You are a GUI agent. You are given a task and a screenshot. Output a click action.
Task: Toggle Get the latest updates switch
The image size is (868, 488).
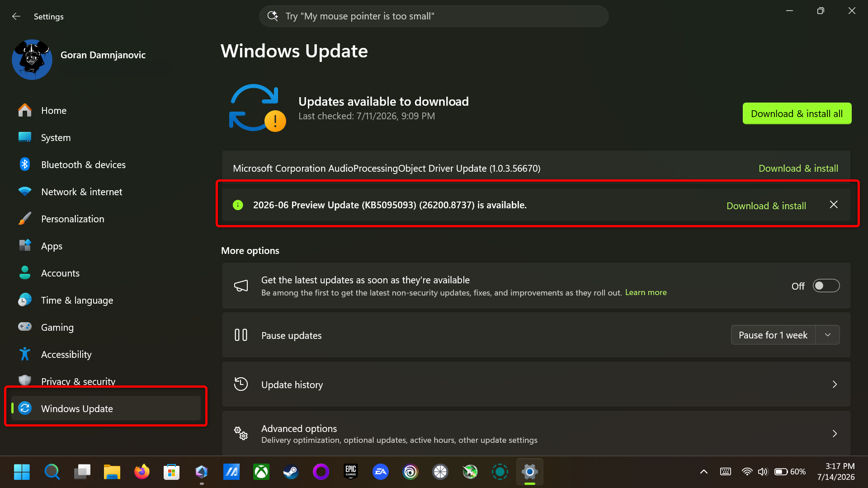pyautogui.click(x=826, y=286)
